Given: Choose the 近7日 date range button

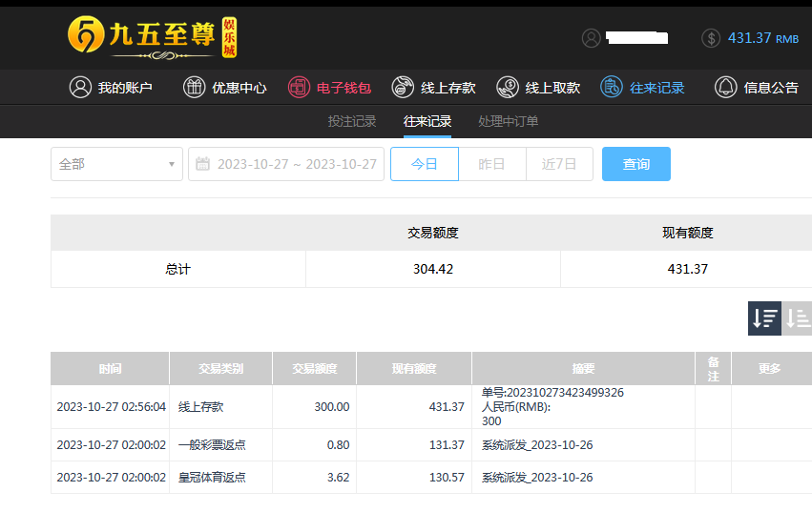Looking at the screenshot, I should 559,164.
